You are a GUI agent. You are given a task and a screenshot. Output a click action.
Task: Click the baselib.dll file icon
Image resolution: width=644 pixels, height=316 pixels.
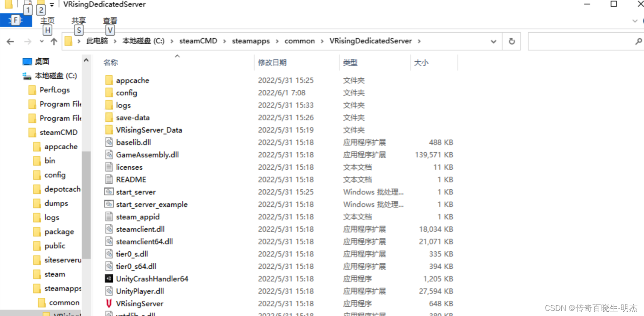coord(109,142)
